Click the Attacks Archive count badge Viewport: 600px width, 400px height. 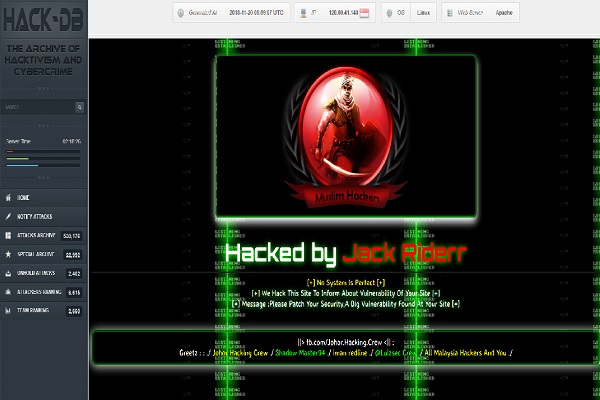pos(72,236)
